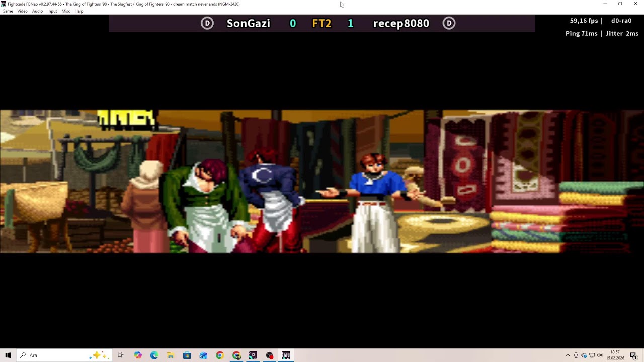Image resolution: width=644 pixels, height=362 pixels.
Task: Open the volume control tray icon
Action: click(x=600, y=355)
